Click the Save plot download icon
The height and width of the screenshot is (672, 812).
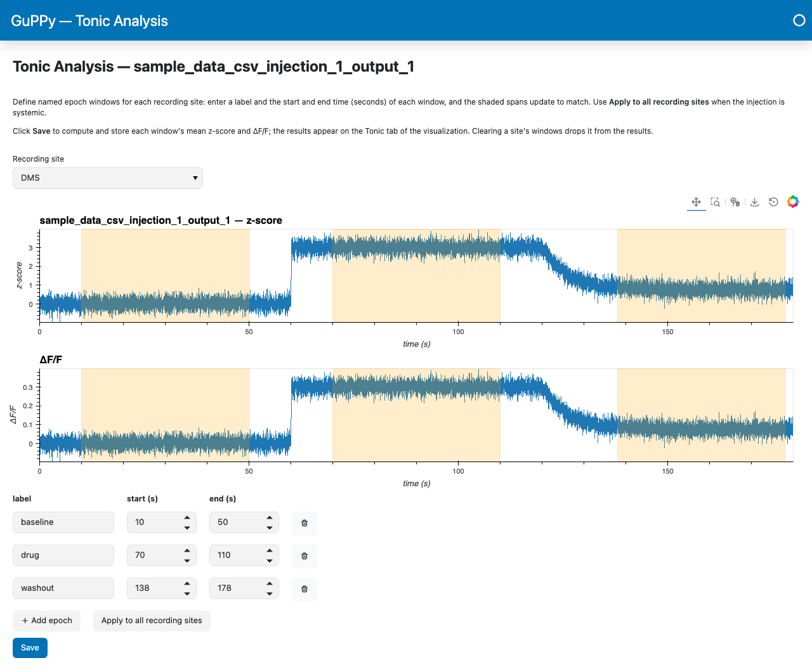(x=754, y=202)
